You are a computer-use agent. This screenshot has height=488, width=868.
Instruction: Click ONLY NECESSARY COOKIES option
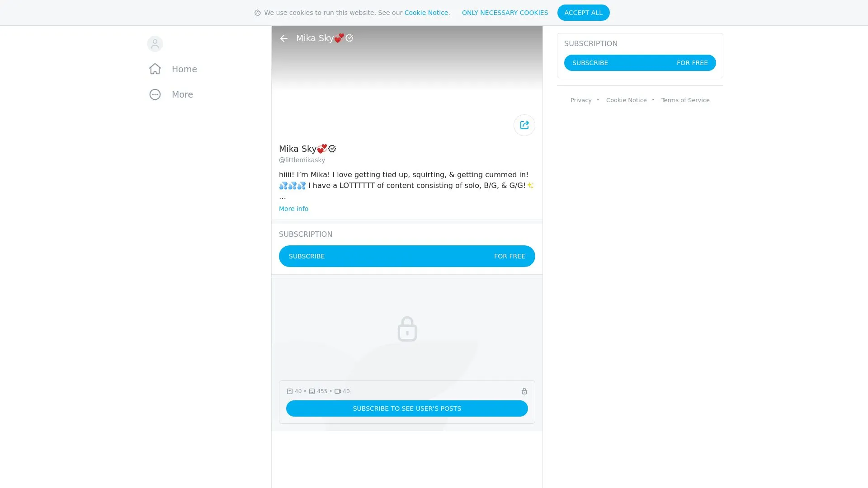(505, 13)
